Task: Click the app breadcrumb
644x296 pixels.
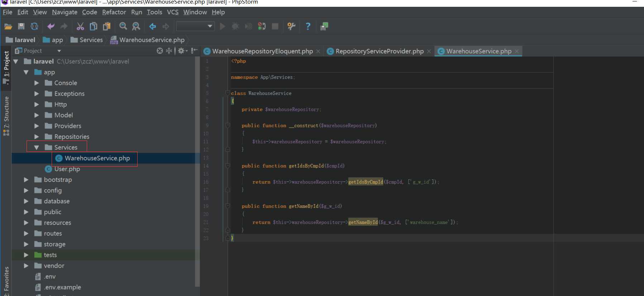Action: tap(53, 40)
